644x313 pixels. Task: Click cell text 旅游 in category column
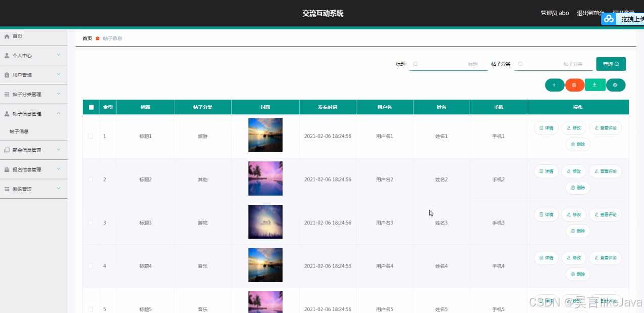tap(203, 137)
